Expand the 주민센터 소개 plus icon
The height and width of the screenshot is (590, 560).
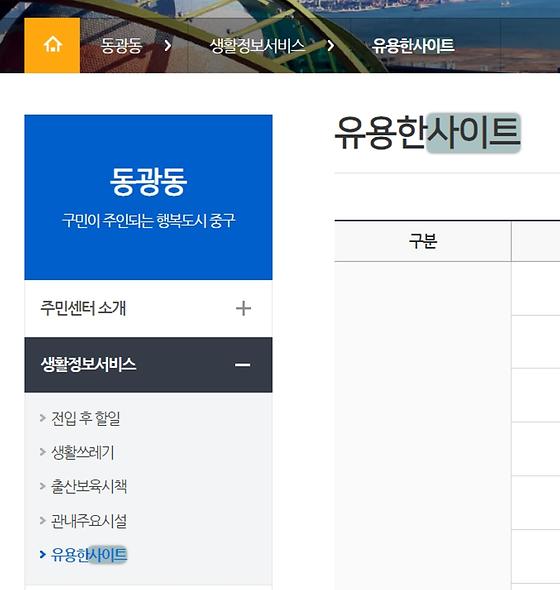pos(243,309)
